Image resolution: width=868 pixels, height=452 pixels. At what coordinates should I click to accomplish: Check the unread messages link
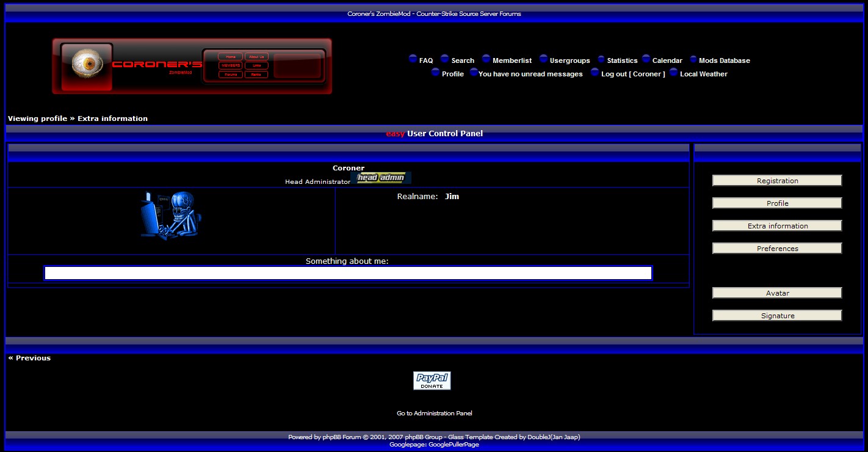[530, 74]
